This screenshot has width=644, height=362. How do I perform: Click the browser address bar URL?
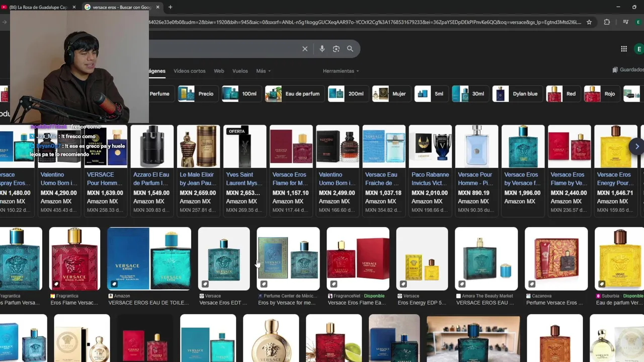(365, 22)
